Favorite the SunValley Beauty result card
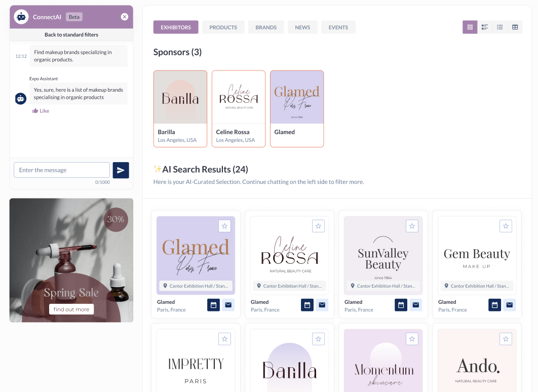The image size is (538, 392). point(412,226)
